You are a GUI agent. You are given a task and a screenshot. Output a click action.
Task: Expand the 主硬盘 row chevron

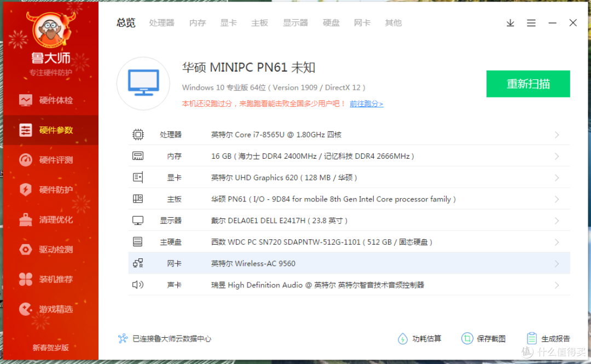coord(557,242)
